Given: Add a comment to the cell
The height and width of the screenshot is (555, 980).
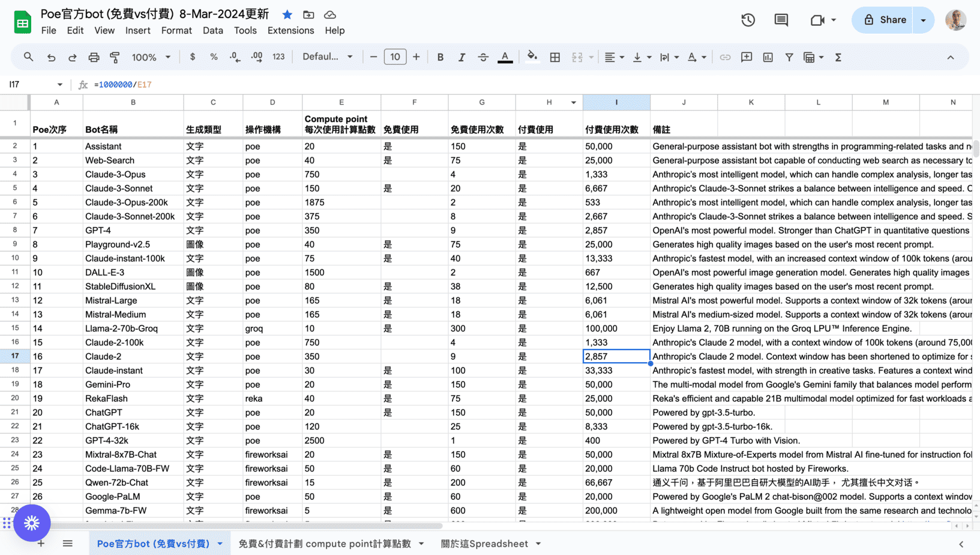Looking at the screenshot, I should [x=747, y=57].
